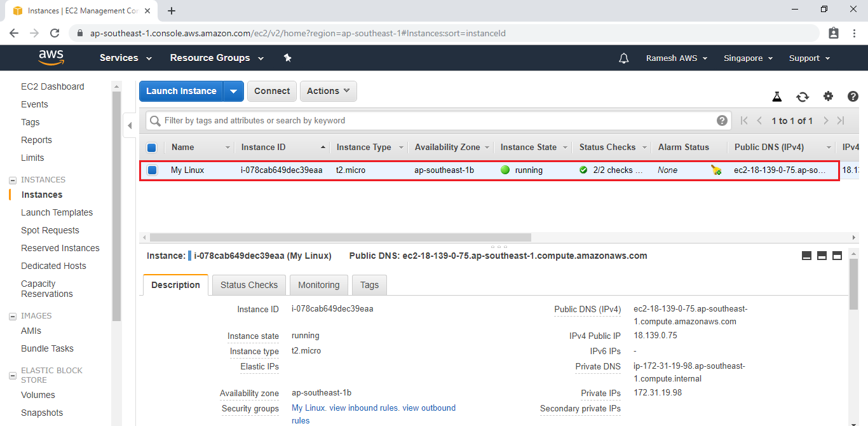Open the Singapore region selector
Screen dimensions: 868x426
click(748, 58)
